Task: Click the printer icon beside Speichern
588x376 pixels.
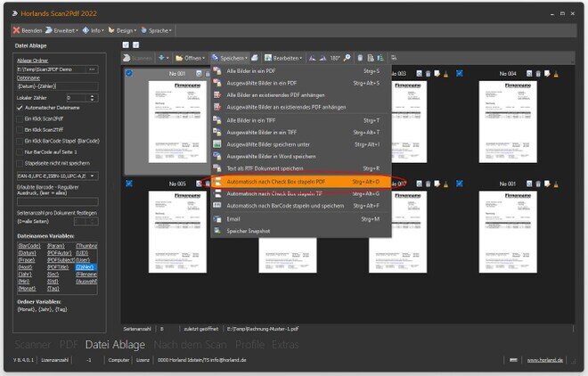Action: 255,58
